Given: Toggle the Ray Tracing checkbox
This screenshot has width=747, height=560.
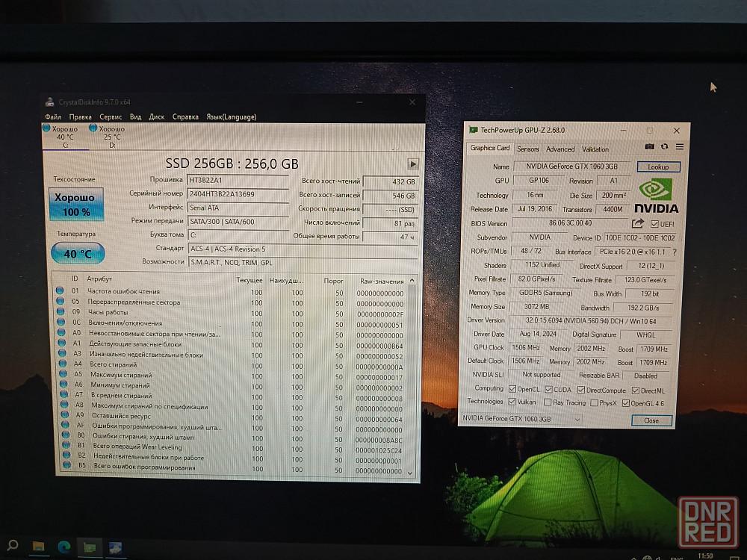Looking at the screenshot, I should click(x=548, y=402).
